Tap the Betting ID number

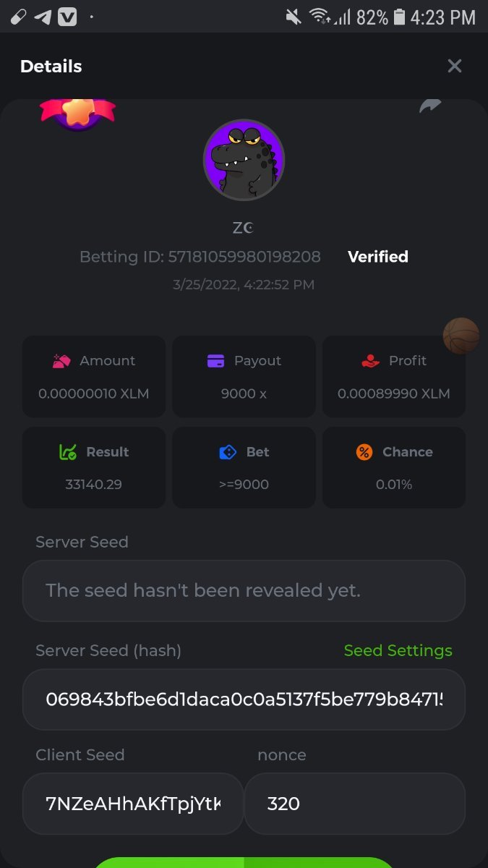coord(244,257)
